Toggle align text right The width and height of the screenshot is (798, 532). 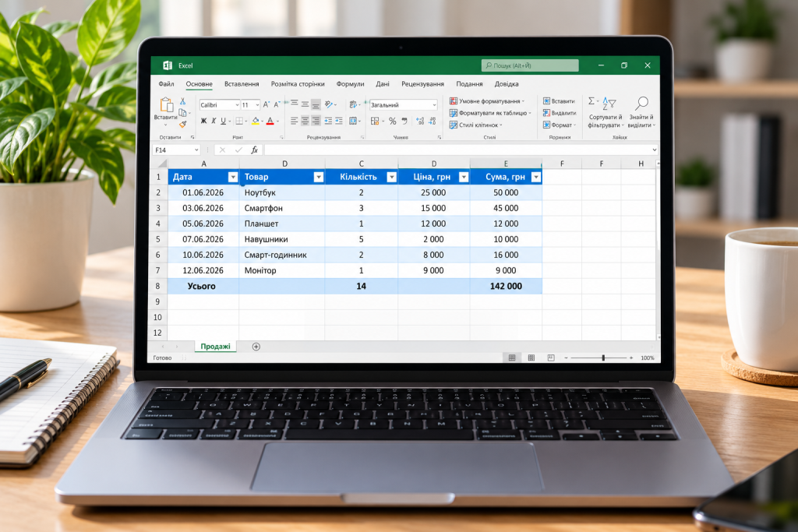tap(316, 121)
